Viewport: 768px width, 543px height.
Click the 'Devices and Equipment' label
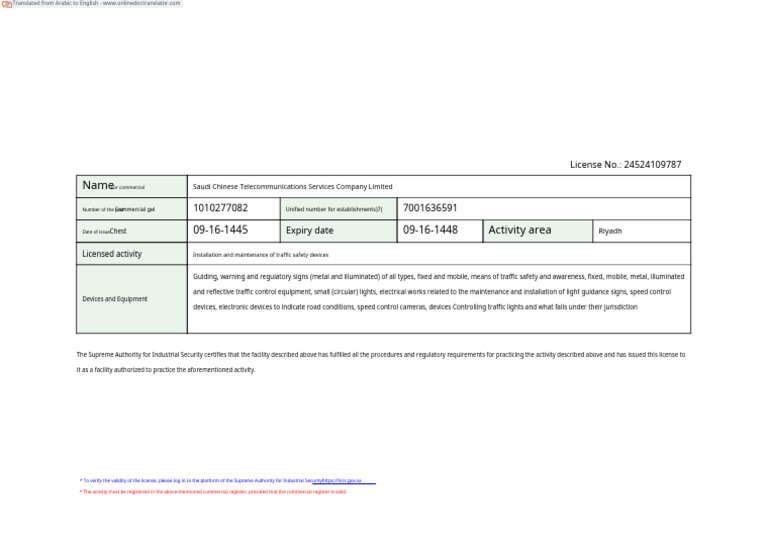point(115,299)
